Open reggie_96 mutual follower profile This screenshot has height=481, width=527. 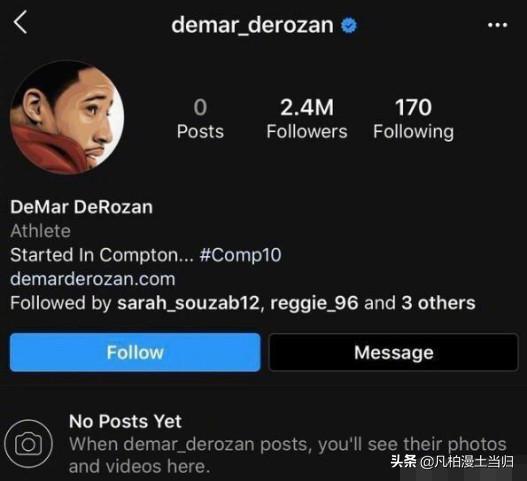(314, 303)
